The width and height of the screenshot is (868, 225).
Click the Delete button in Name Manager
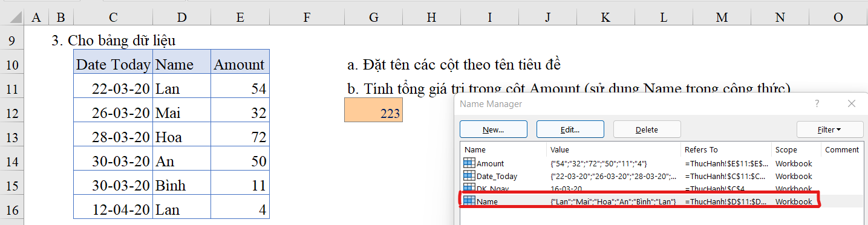(647, 129)
